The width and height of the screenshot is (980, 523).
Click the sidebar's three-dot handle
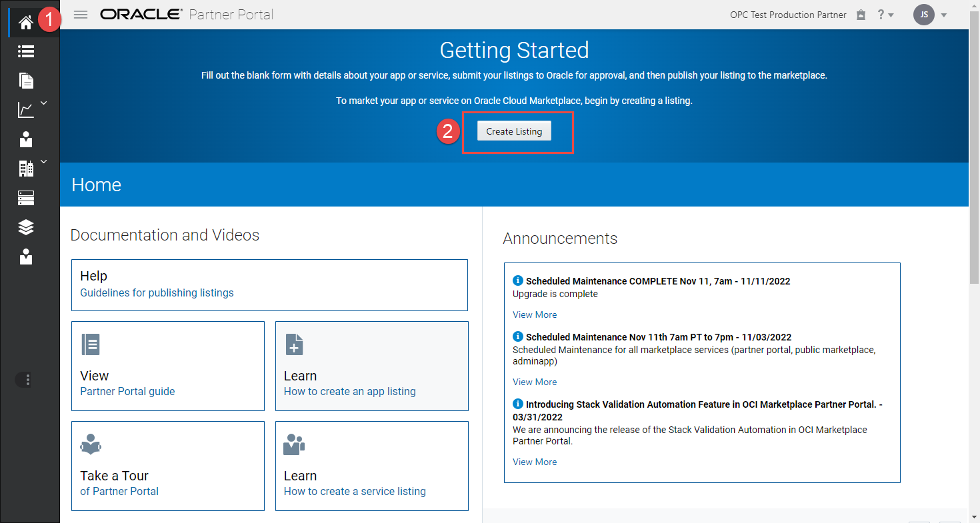(27, 380)
